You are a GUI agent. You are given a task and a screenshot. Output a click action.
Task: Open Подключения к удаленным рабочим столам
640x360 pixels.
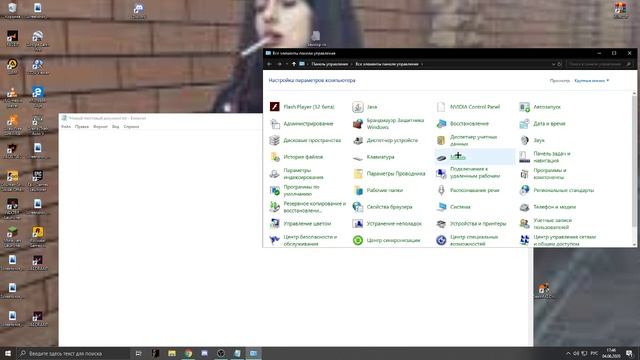(x=468, y=173)
